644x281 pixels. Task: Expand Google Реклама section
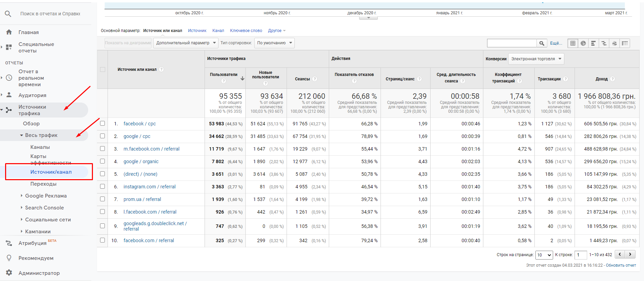[21, 196]
